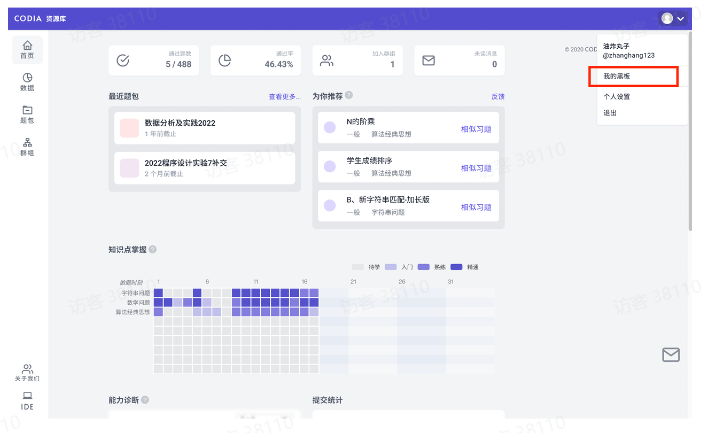This screenshot has height=433, width=701.
Task: Click the 关于我们 people icon in sidebar
Action: coord(27,372)
